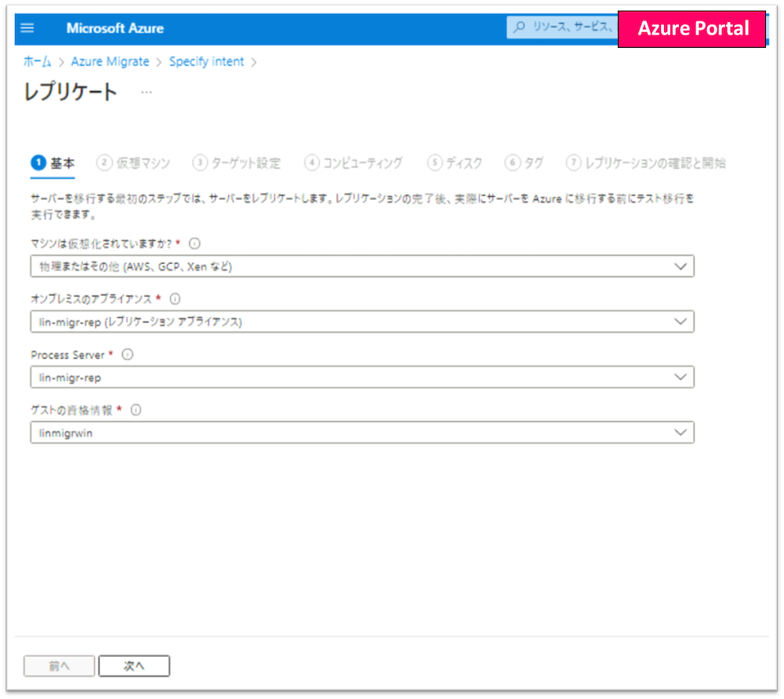Expand the guest credentials linmigrwin dropdown

point(362,433)
